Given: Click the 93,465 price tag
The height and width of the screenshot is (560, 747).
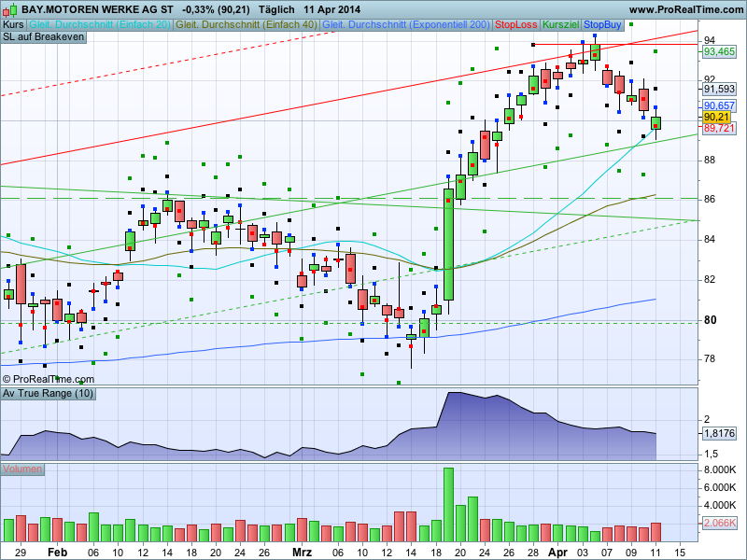Looking at the screenshot, I should [719, 51].
